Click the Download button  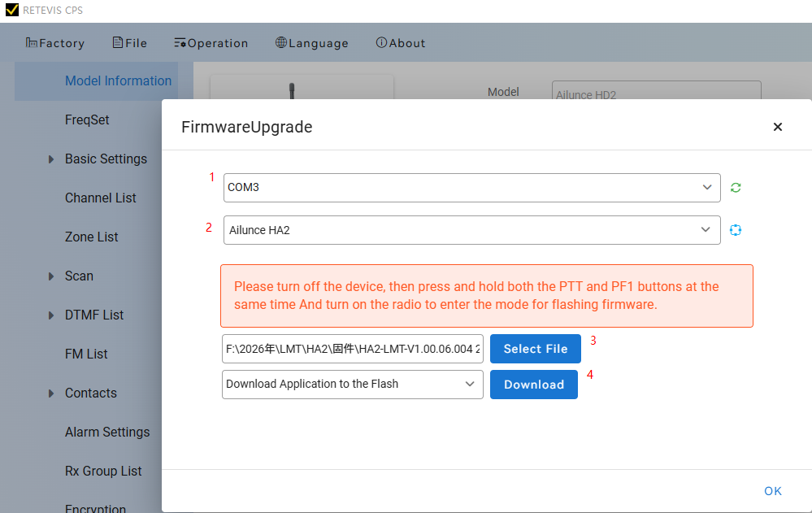pos(534,385)
